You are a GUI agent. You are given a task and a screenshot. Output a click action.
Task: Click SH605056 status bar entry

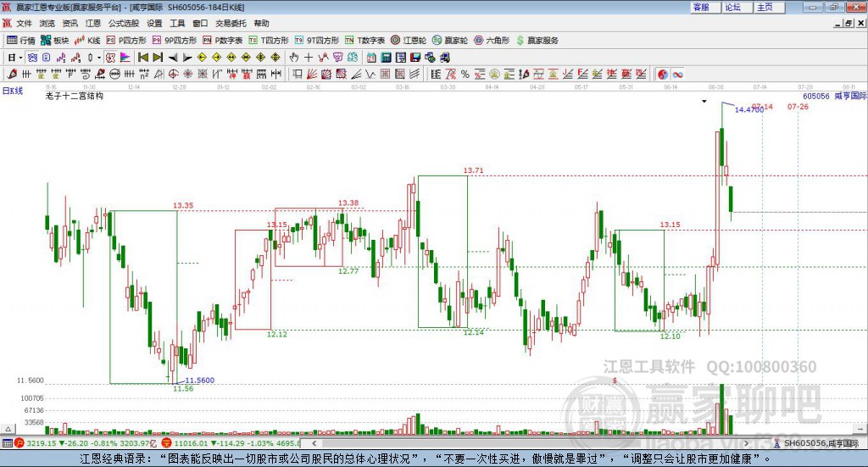click(x=816, y=443)
